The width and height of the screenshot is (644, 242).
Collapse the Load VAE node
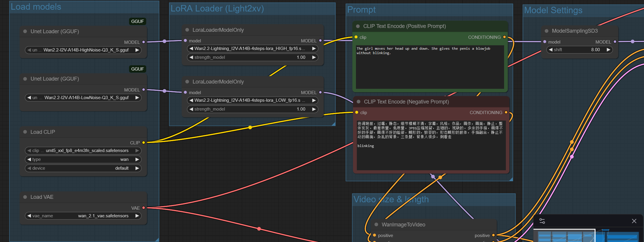pos(25,197)
